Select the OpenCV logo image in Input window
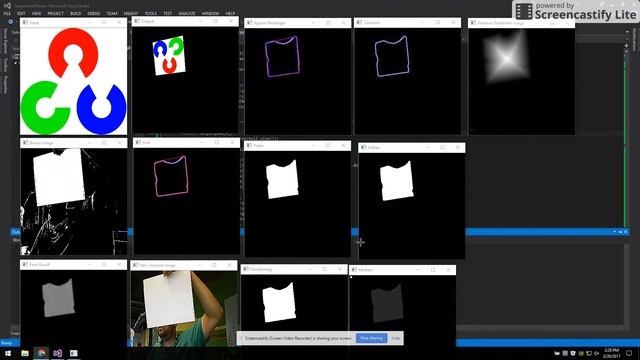 [73, 81]
